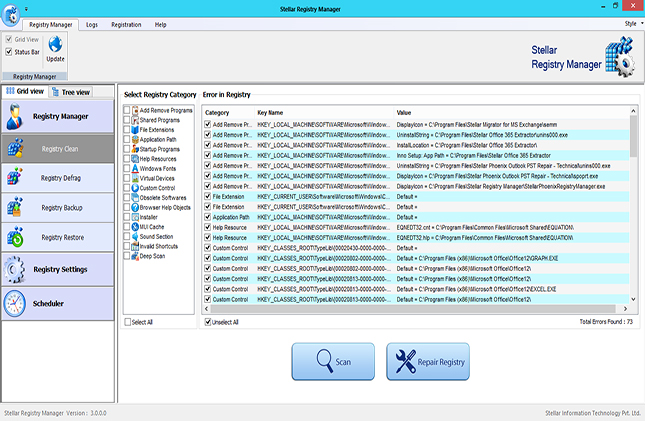Open the Registry Settings section

pos(58,270)
